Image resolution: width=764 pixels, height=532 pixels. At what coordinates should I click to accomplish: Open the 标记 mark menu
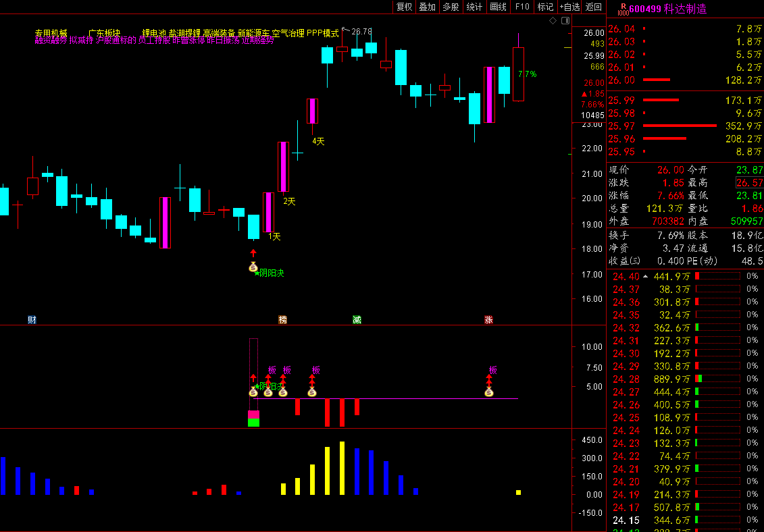point(545,7)
